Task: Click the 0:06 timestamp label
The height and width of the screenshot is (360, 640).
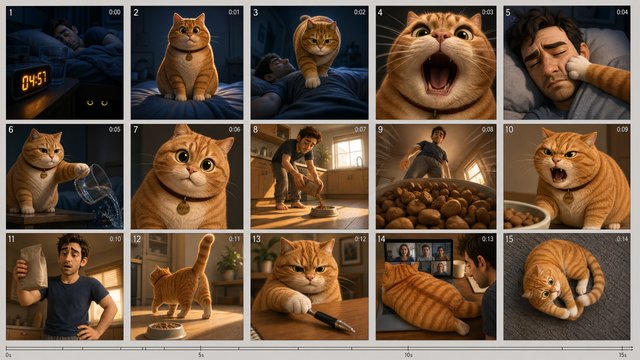Action: tap(234, 129)
